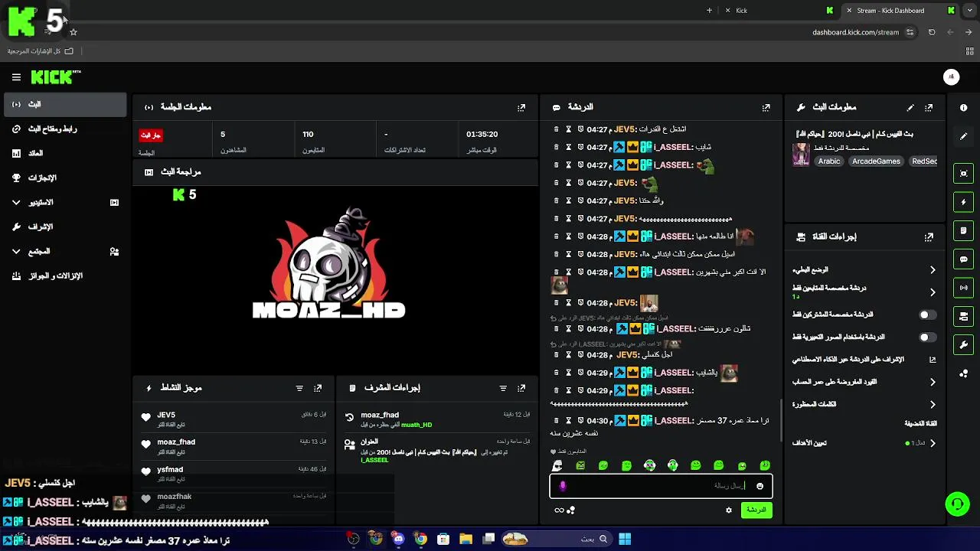Click in the send message input field
Image resolution: width=980 pixels, height=551 pixels.
661,486
